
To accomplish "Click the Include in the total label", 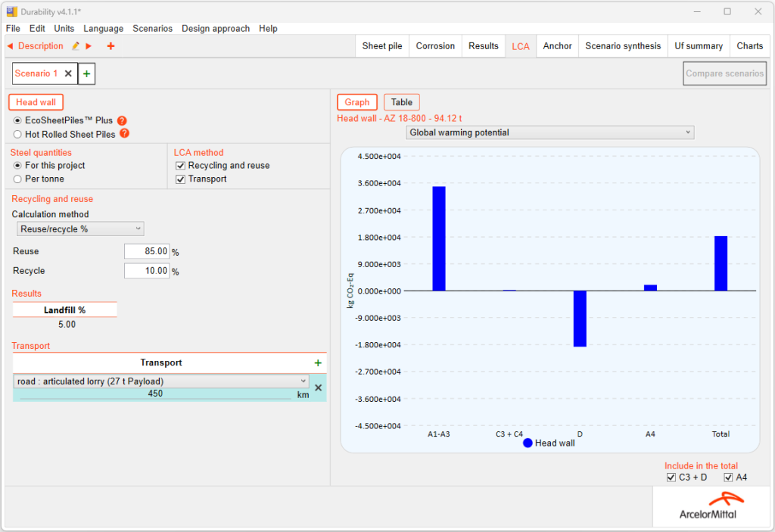I will (x=701, y=465).
